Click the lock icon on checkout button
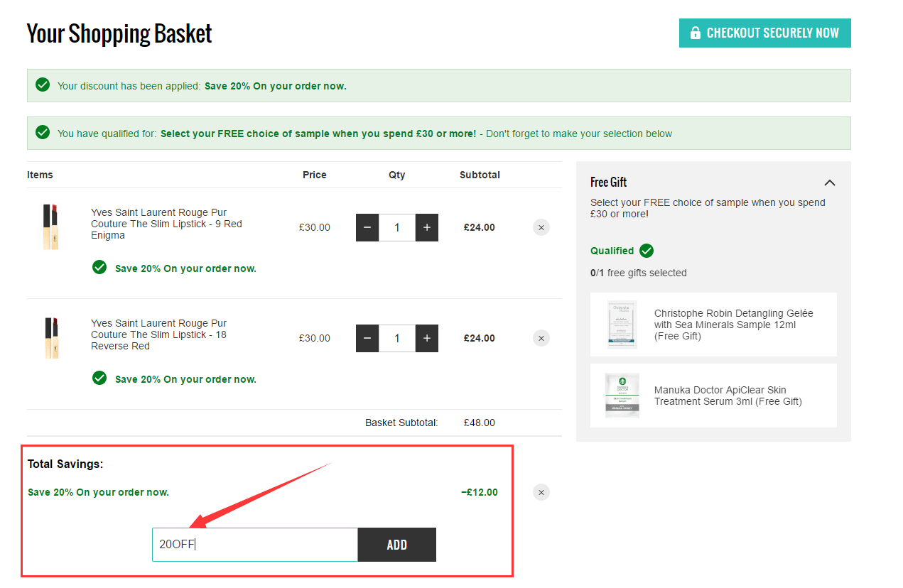The height and width of the screenshot is (588, 903). pyautogui.click(x=694, y=33)
